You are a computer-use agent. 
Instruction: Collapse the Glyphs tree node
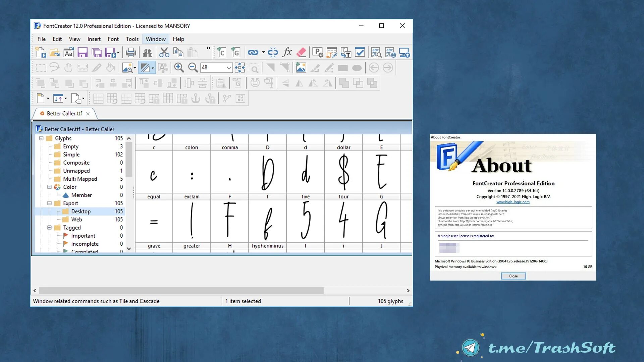pyautogui.click(x=41, y=138)
